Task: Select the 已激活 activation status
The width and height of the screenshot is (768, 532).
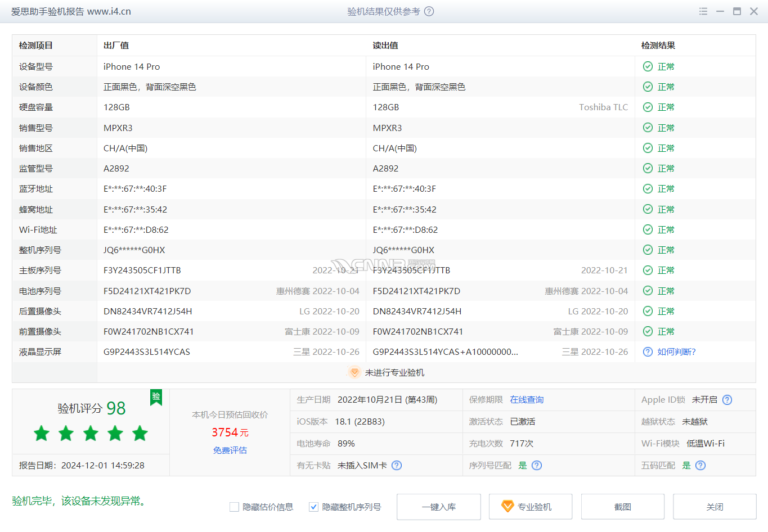Action: [523, 421]
